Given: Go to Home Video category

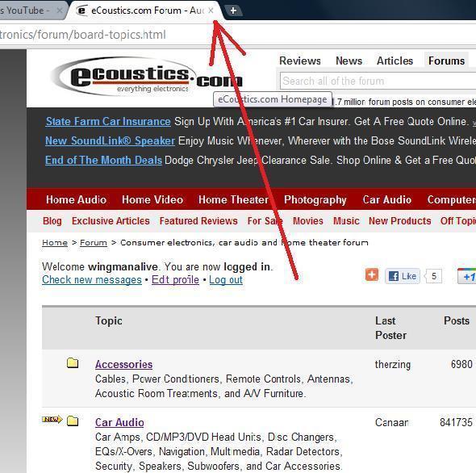Looking at the screenshot, I should (x=152, y=199).
